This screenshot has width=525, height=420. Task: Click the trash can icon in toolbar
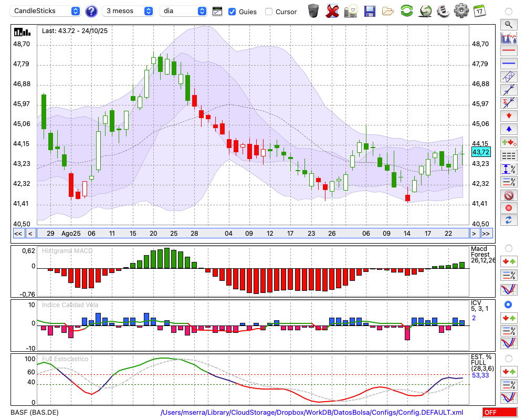point(313,11)
